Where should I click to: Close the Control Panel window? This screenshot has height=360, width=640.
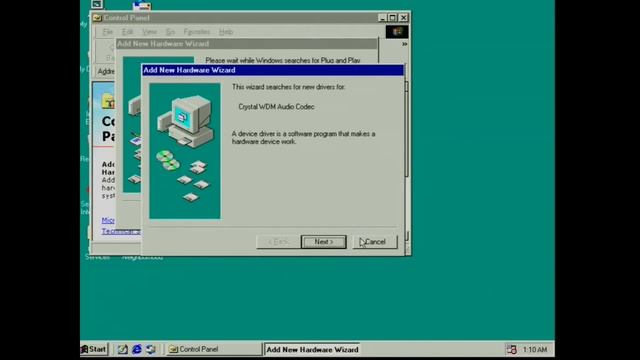(x=403, y=18)
